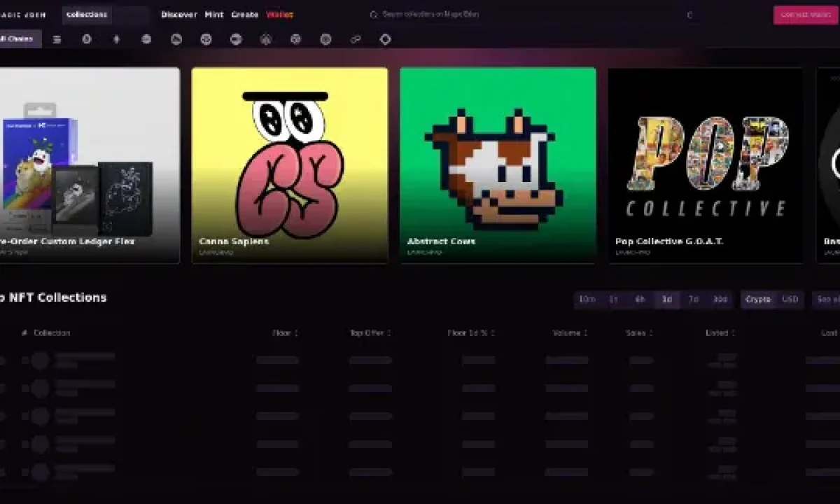The height and width of the screenshot is (504, 840).
Task: Click the chain-link shaped network icon
Action: (356, 40)
